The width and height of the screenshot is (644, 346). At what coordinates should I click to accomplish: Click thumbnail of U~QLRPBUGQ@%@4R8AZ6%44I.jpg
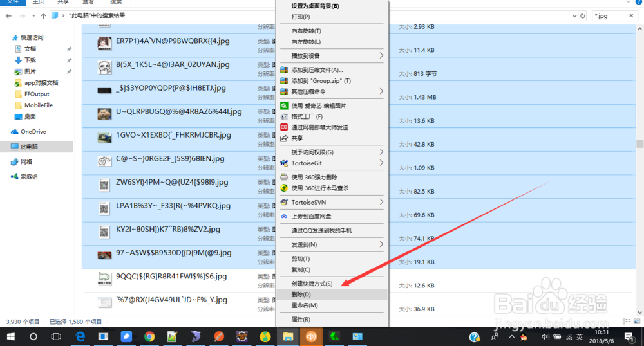(104, 114)
